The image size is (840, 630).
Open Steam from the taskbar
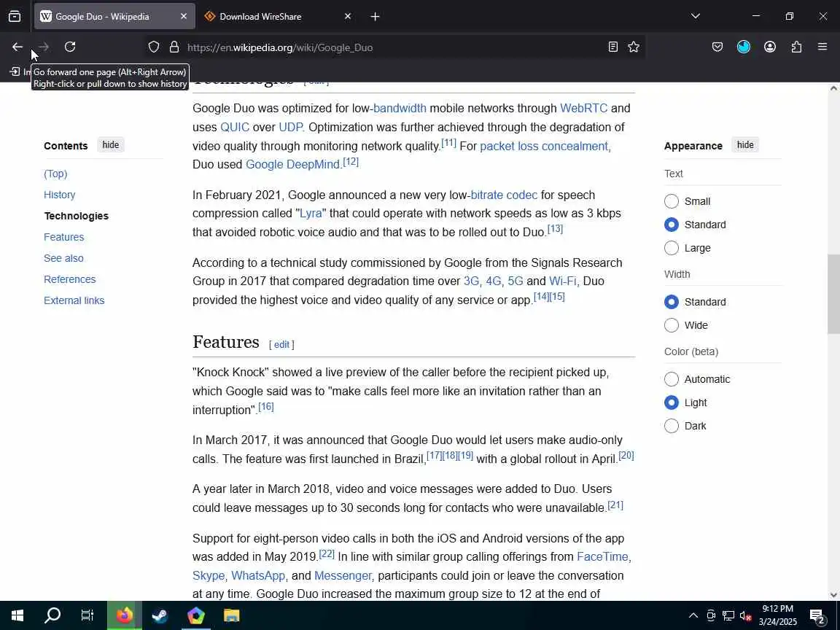point(160,615)
